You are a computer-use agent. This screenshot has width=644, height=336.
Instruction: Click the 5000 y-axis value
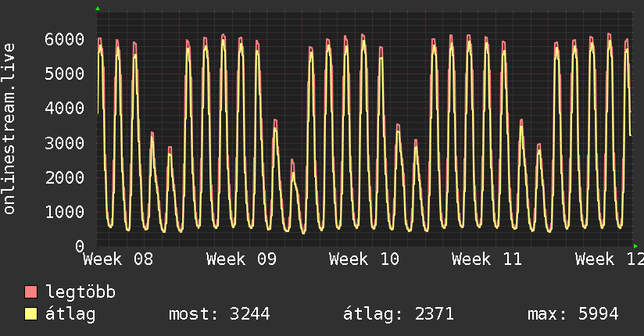64,73
